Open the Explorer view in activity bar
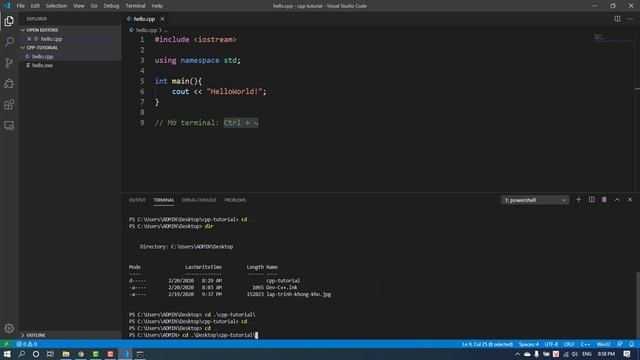This screenshot has width=640, height=360. (9, 21)
